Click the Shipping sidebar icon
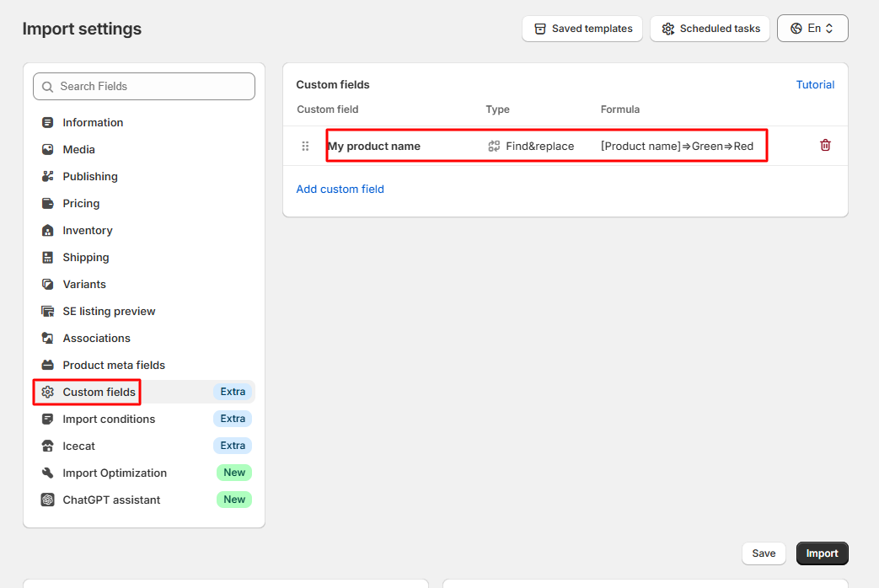 coord(48,257)
